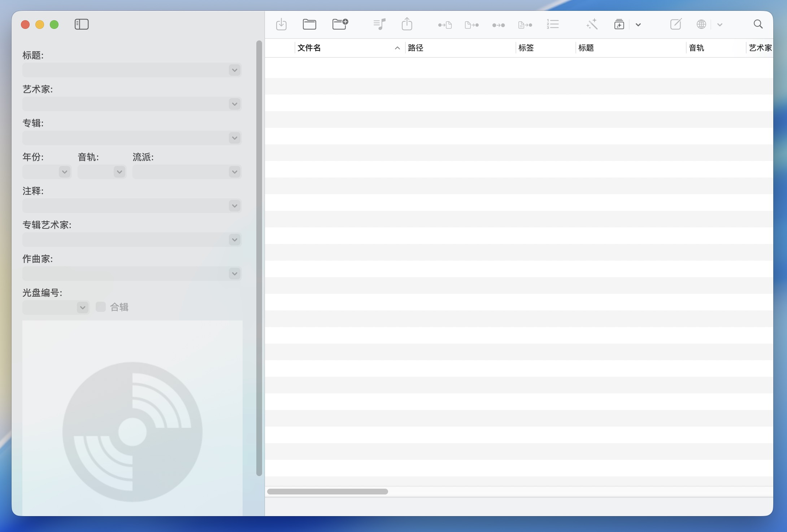787x532 pixels.
Task: Expand the 标题 field dropdown
Action: pos(235,70)
